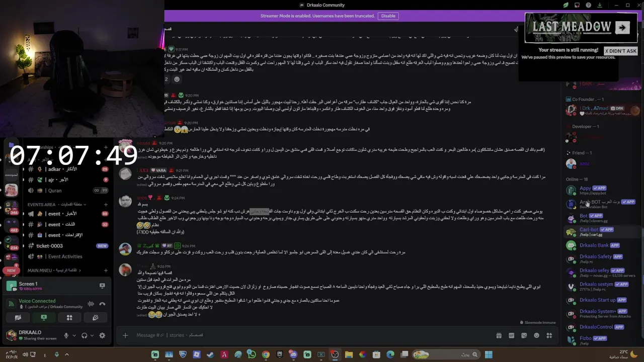Open the ajr text channel
This screenshot has width=644, height=362.
(x=68, y=179)
